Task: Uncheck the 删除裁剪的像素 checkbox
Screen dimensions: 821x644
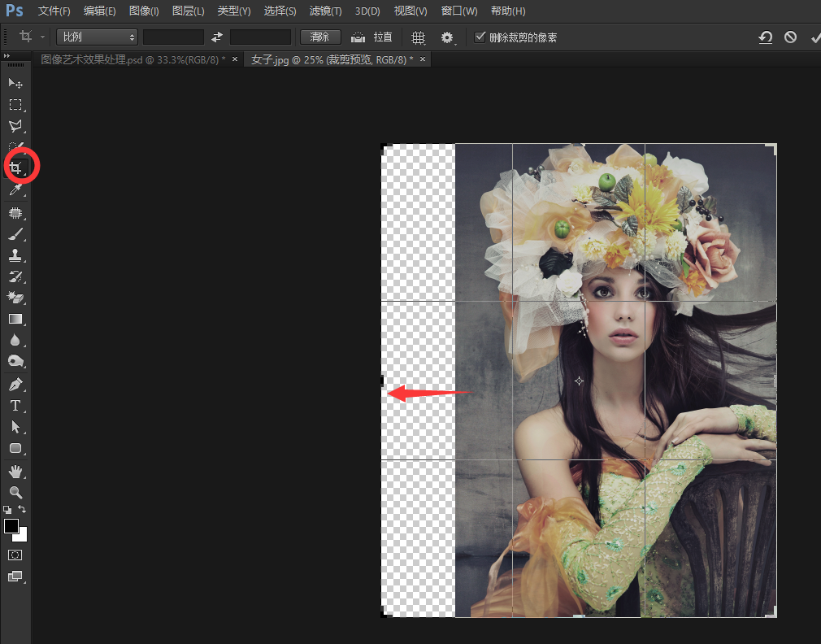Action: click(480, 37)
